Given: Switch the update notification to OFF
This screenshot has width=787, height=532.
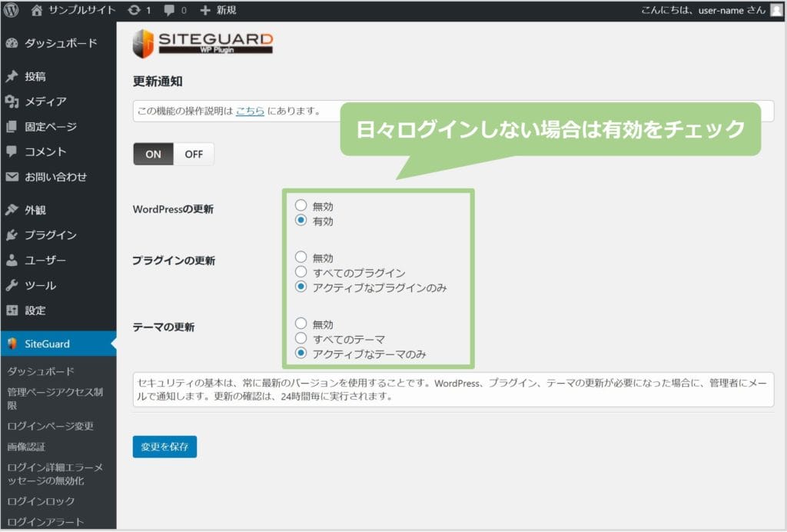Looking at the screenshot, I should (194, 154).
